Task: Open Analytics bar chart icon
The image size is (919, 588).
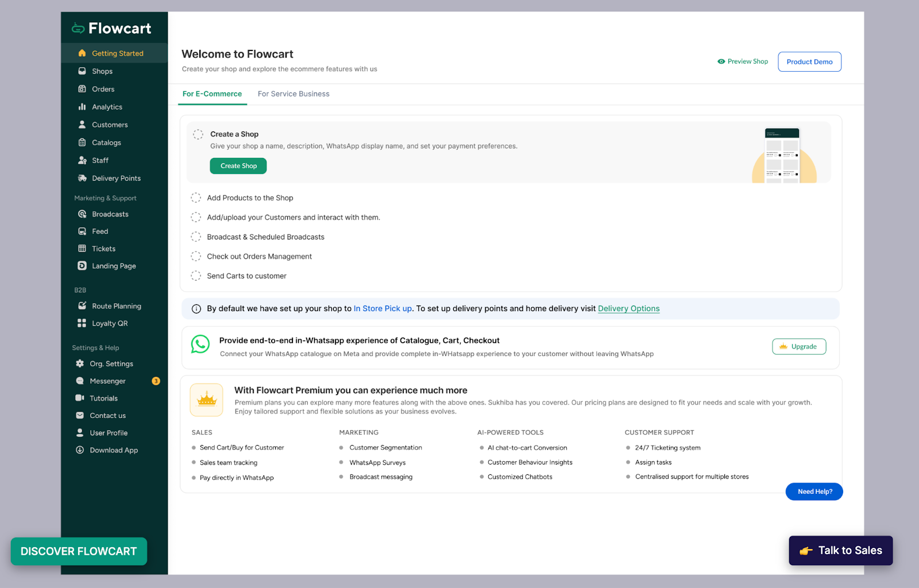Action: click(82, 107)
